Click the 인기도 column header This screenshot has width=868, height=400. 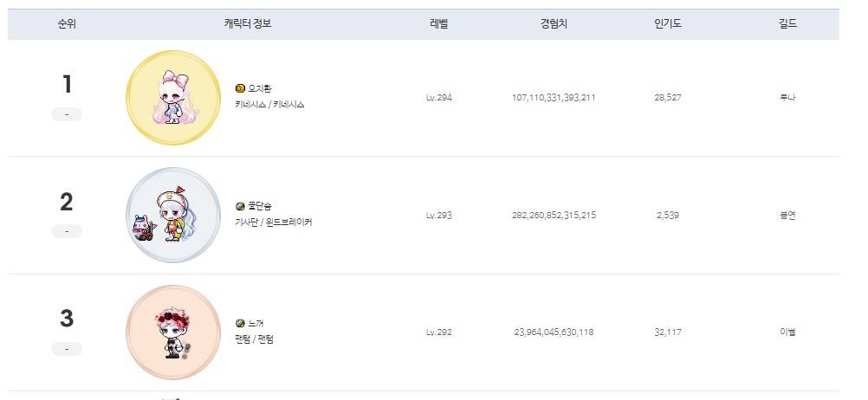point(668,23)
